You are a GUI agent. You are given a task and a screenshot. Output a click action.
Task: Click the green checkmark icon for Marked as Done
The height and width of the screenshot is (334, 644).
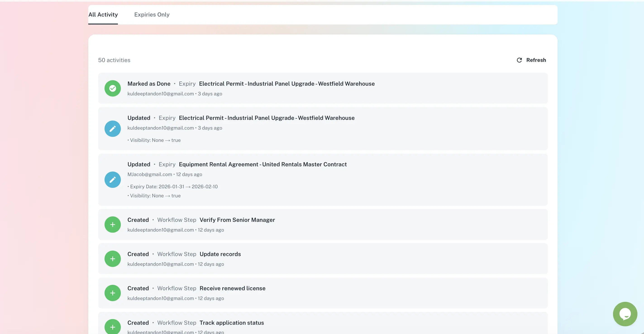pos(112,88)
